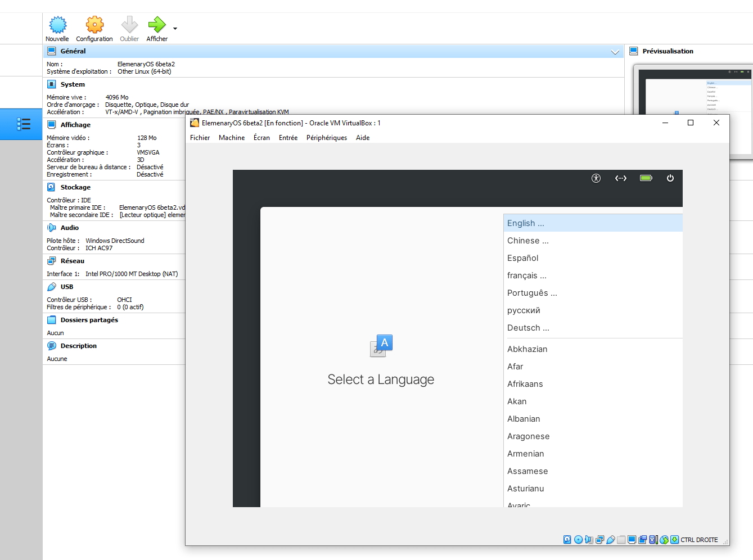Click the audio status bar icon
The width and height of the screenshot is (753, 560).
pyautogui.click(x=589, y=540)
